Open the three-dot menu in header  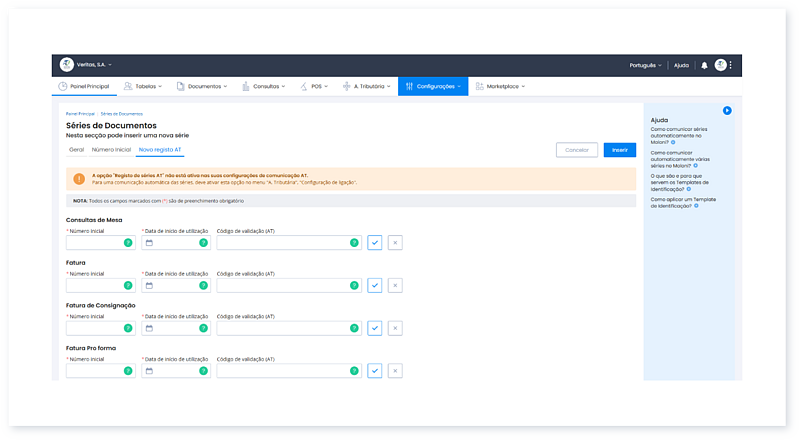[x=731, y=65]
